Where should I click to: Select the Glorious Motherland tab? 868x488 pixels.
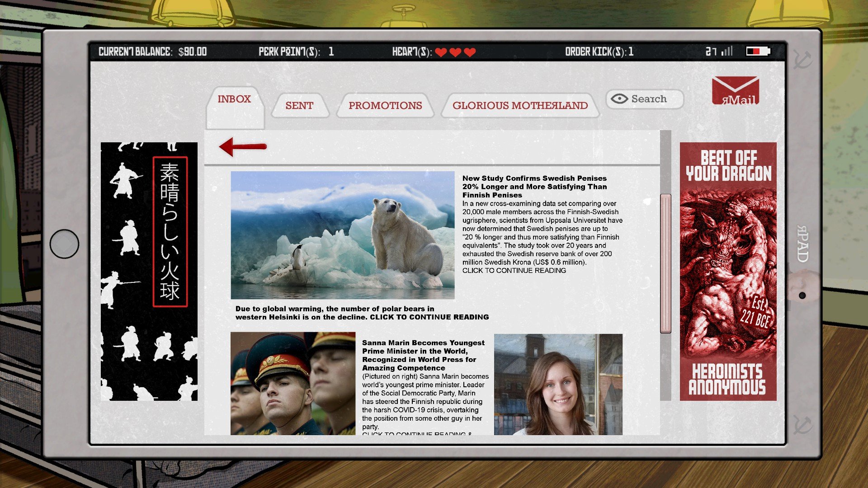520,105
